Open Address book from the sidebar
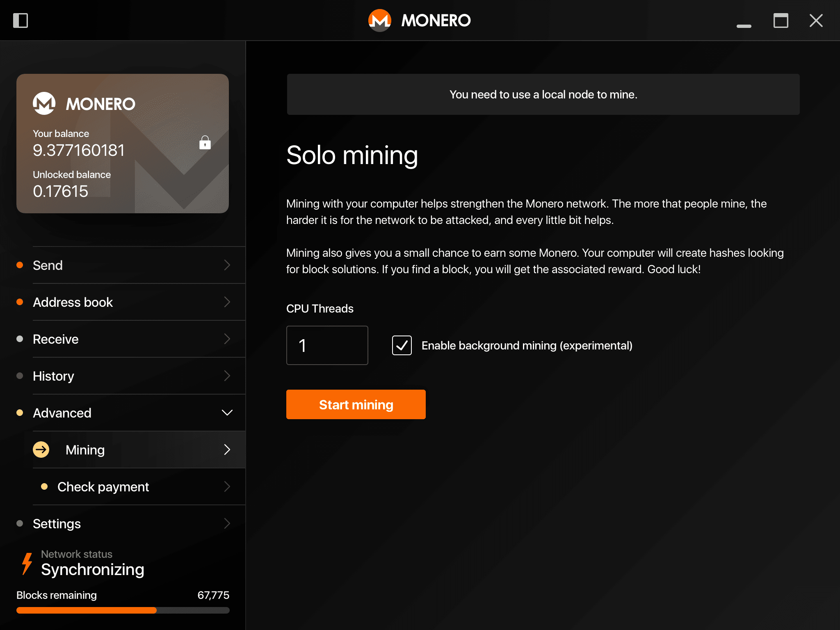The width and height of the screenshot is (840, 630). tap(73, 302)
